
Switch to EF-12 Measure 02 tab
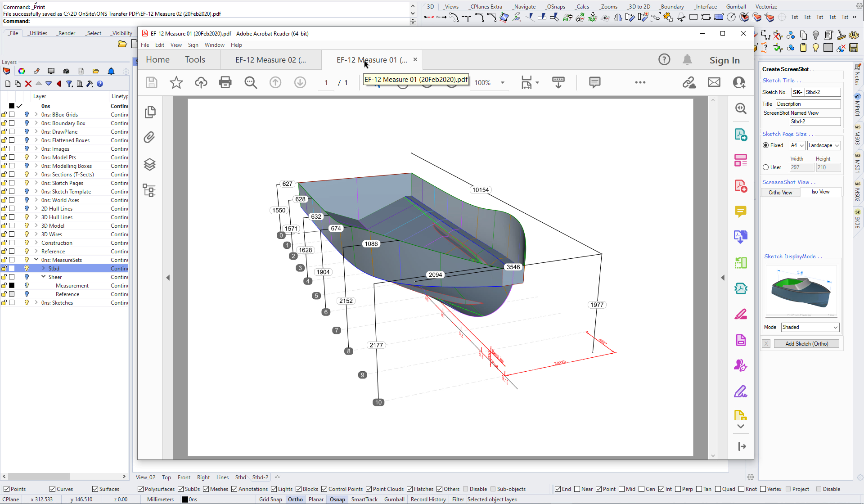tap(270, 60)
